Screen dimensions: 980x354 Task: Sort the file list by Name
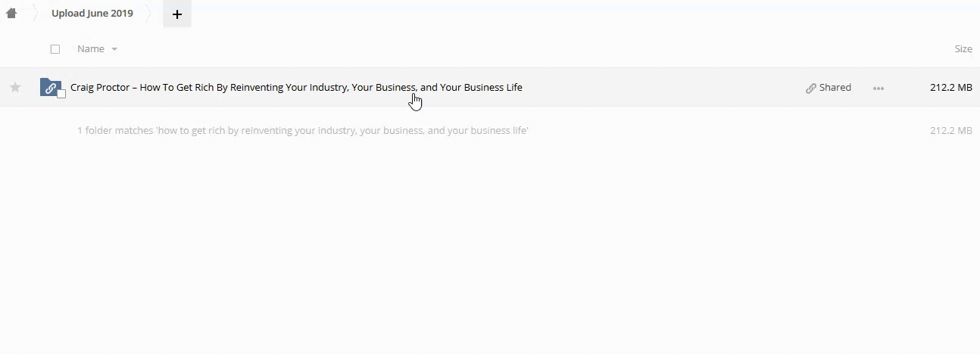(91, 49)
